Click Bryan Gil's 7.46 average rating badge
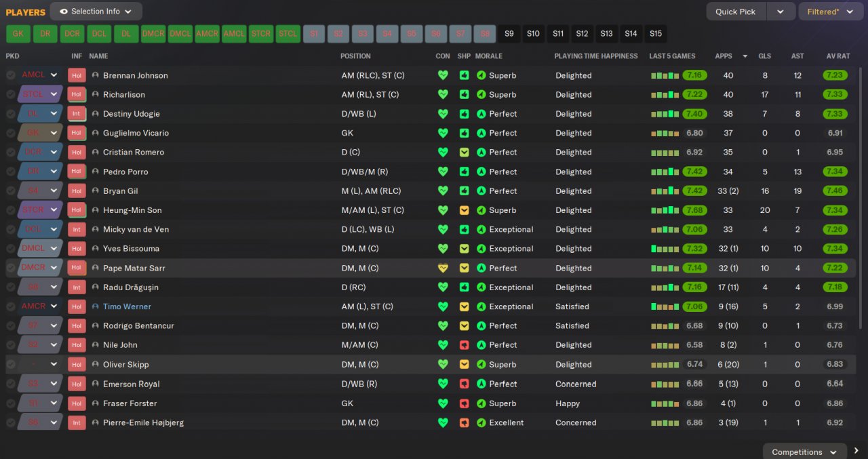868x459 pixels. pos(835,191)
